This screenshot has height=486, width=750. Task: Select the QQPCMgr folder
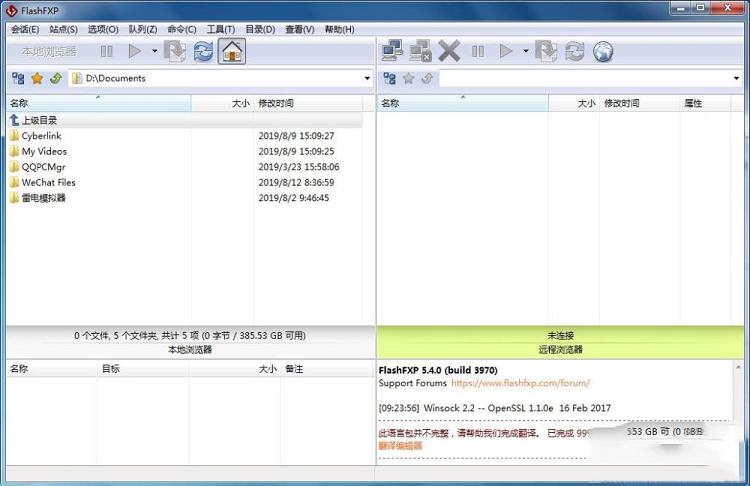point(44,167)
